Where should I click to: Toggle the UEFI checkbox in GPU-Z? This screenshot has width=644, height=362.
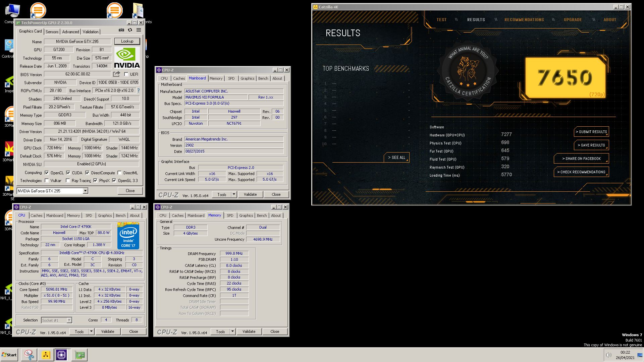pyautogui.click(x=126, y=74)
